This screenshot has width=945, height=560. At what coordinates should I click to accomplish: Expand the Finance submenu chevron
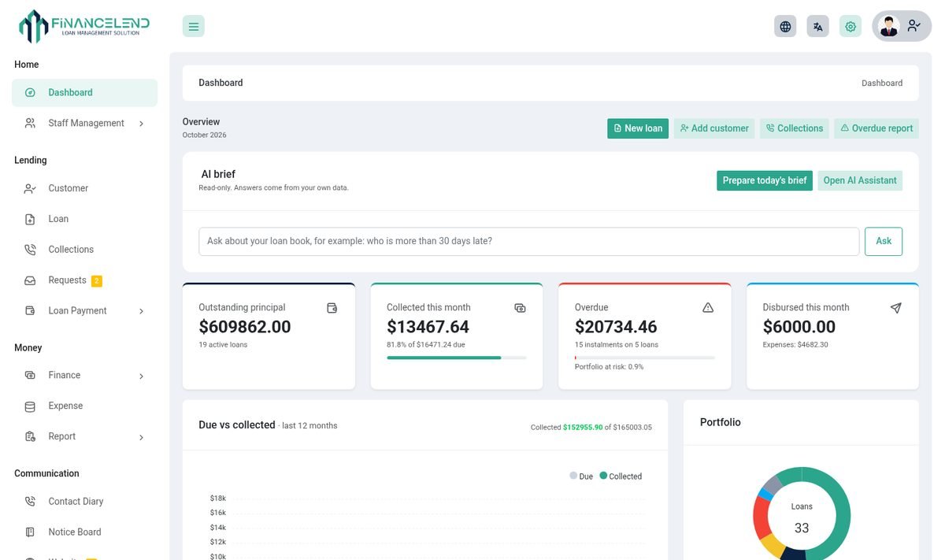pyautogui.click(x=141, y=376)
